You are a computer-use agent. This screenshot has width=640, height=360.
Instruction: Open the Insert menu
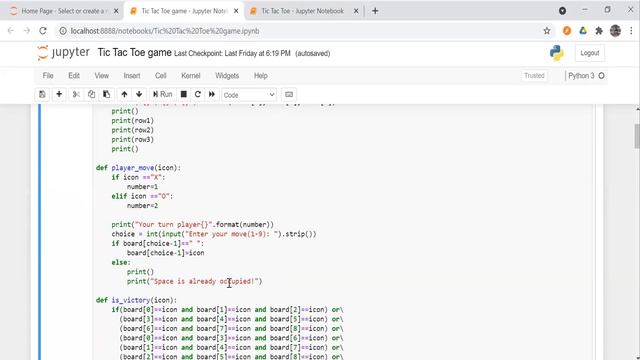[132, 76]
